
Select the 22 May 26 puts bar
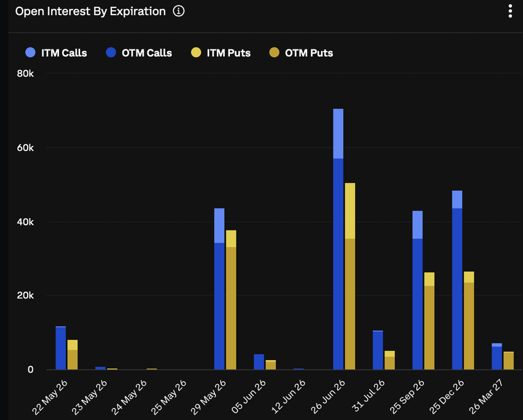click(x=73, y=355)
